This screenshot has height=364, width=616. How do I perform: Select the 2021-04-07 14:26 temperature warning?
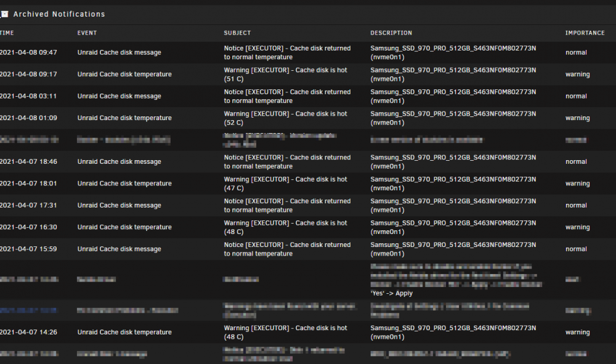[308, 332]
